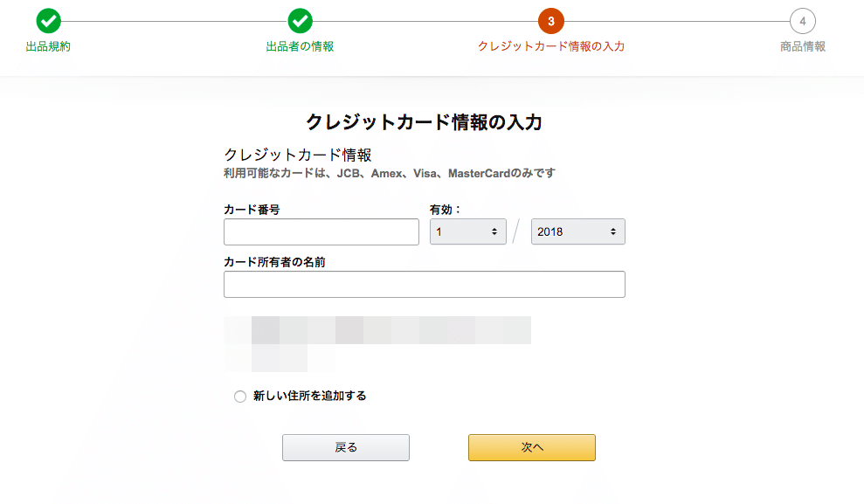Click the green checkmark above 出品規約
This screenshot has height=504, width=864.
(49, 21)
